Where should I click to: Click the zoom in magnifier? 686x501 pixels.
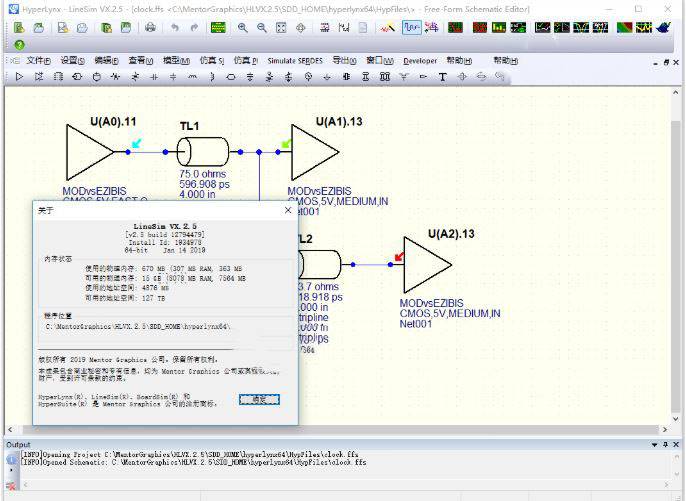[x=242, y=28]
